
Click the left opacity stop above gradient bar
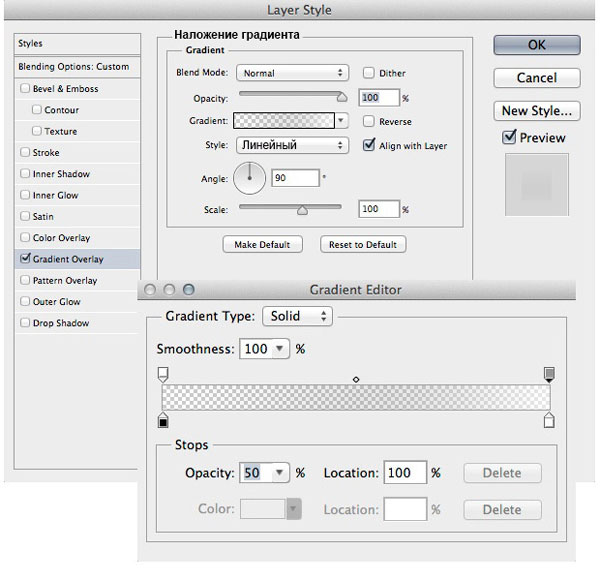(163, 374)
